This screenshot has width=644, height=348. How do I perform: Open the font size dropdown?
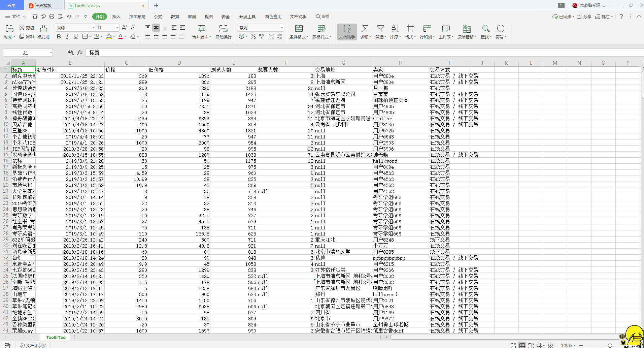pos(117,28)
